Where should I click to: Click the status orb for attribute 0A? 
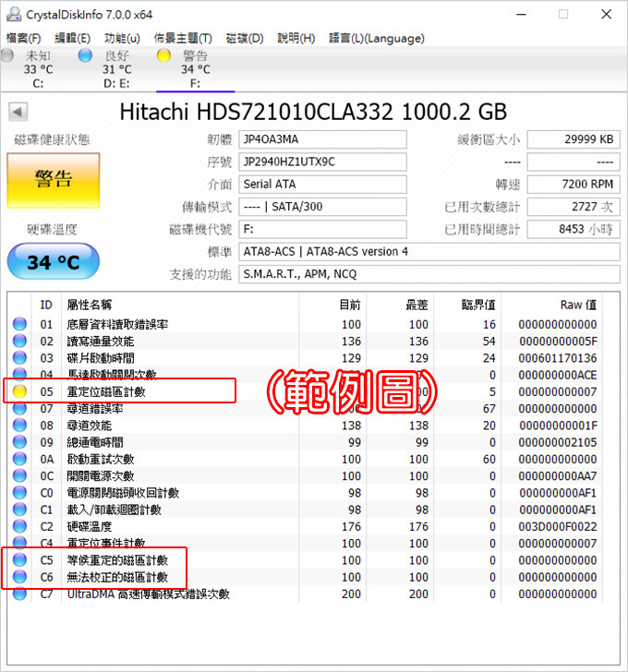click(19, 459)
